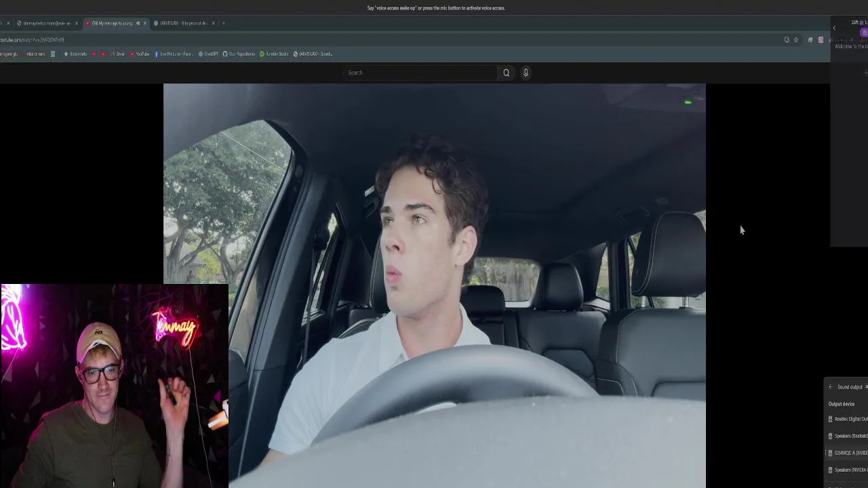Mute tab via speaker icon on YouTube tab
The width and height of the screenshot is (868, 488).
coord(138,23)
